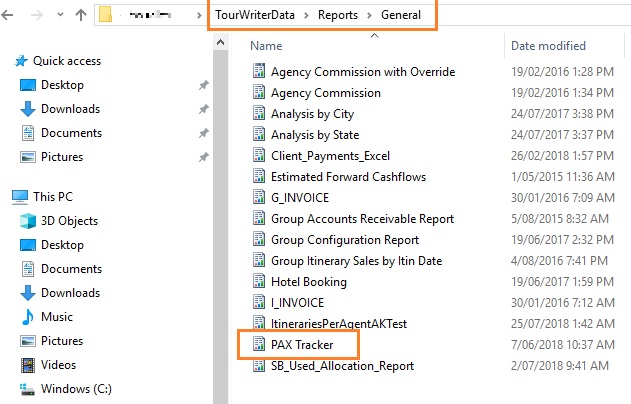Click Estimated Forward Cashflows report icon
Viewport: 631px width, 404px height.
point(259,176)
